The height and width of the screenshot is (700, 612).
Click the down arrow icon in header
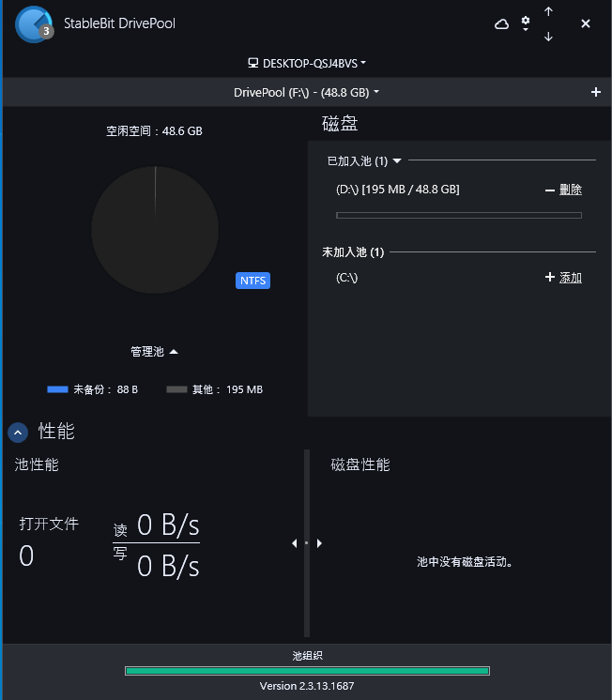click(x=548, y=37)
